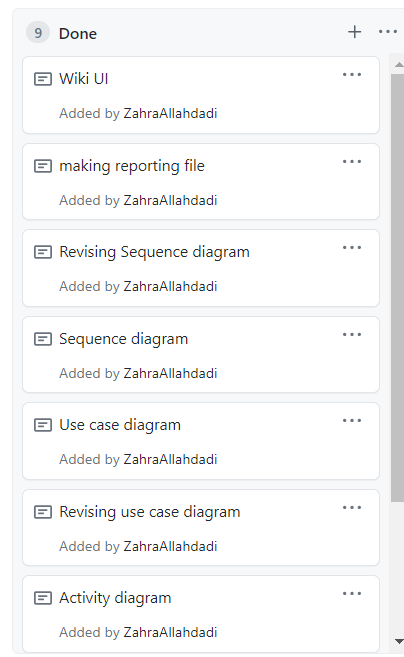Open the Done column options menu

click(x=388, y=32)
